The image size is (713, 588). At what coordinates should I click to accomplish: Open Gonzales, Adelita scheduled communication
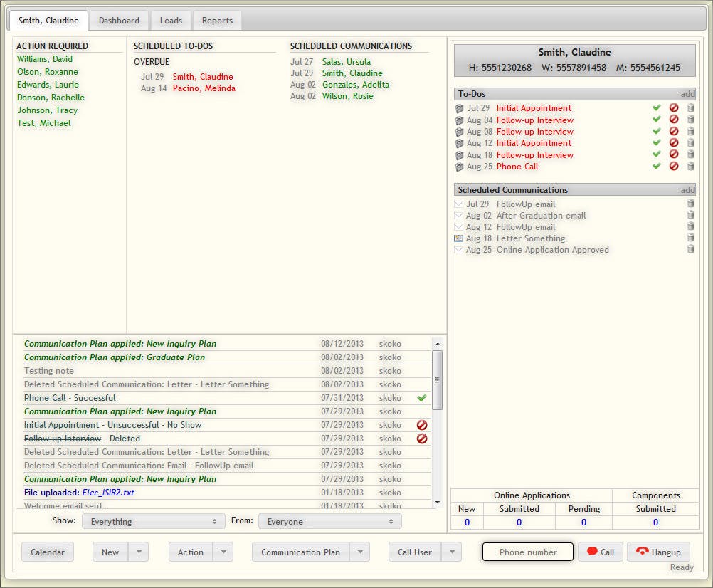pyautogui.click(x=356, y=84)
